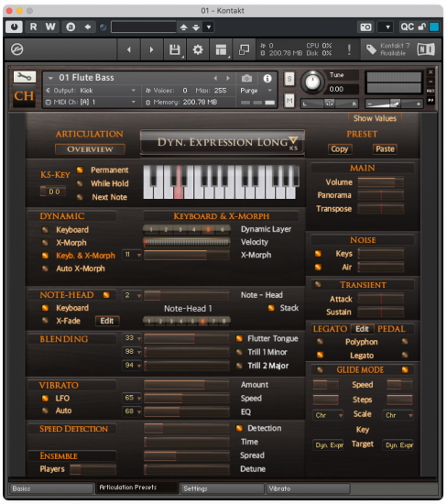Select Dynamic Keyboard mode
This screenshot has height=504, width=447.
[45, 229]
